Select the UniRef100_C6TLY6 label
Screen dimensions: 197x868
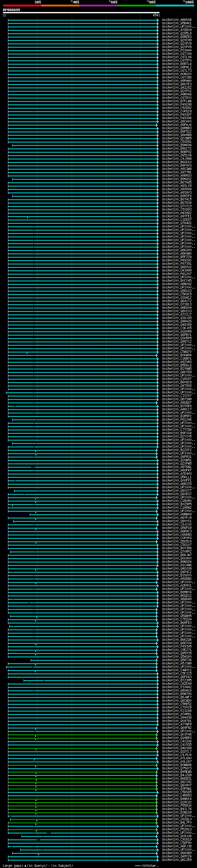(x=177, y=57)
